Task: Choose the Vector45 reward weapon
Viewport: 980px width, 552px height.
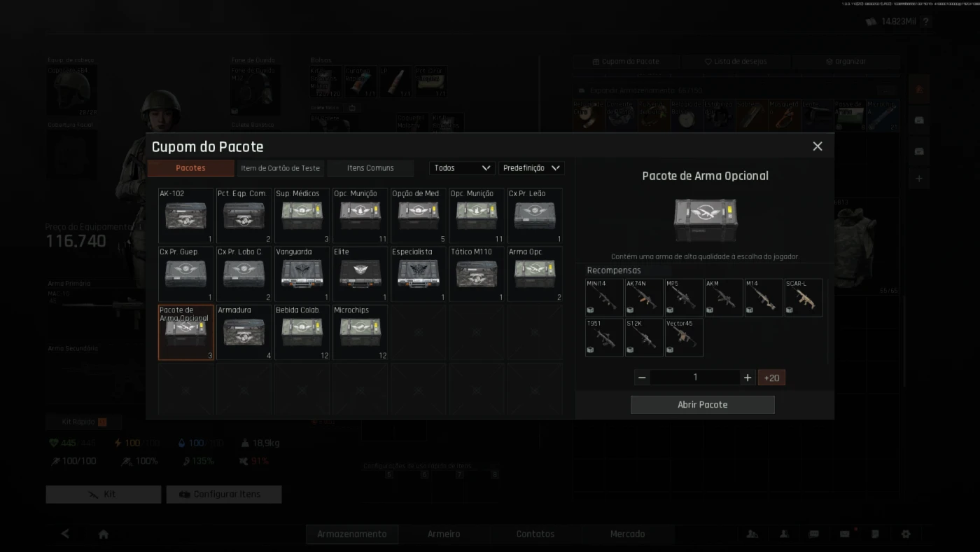Action: pyautogui.click(x=684, y=338)
